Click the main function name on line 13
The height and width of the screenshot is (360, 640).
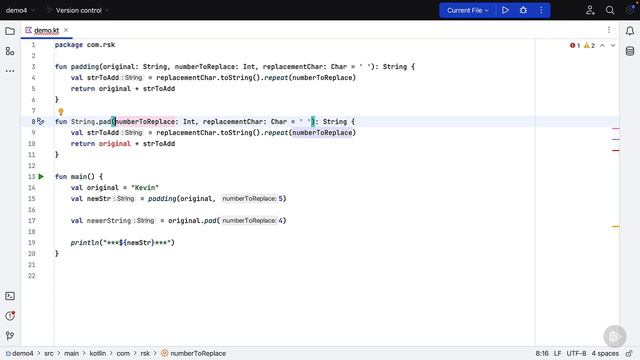click(79, 177)
